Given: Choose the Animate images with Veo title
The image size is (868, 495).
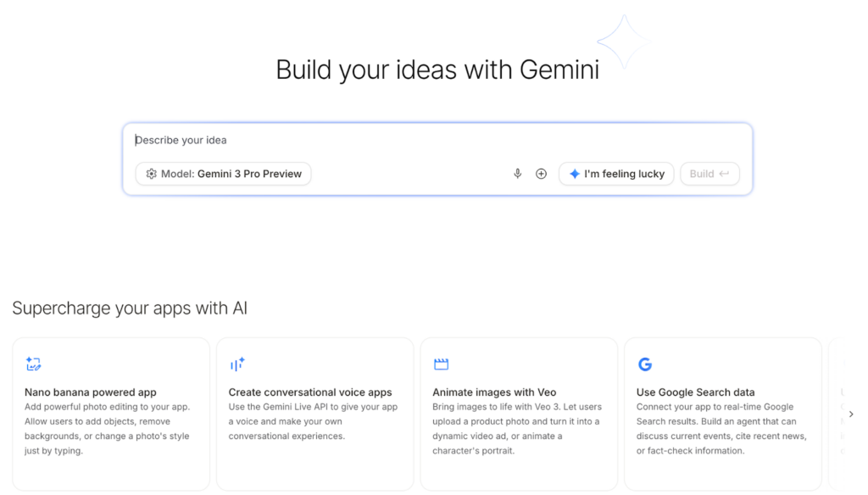Looking at the screenshot, I should [494, 392].
